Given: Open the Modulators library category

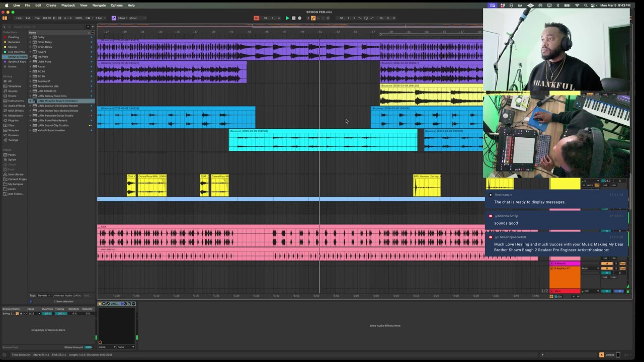Looking at the screenshot, I should click(15, 115).
